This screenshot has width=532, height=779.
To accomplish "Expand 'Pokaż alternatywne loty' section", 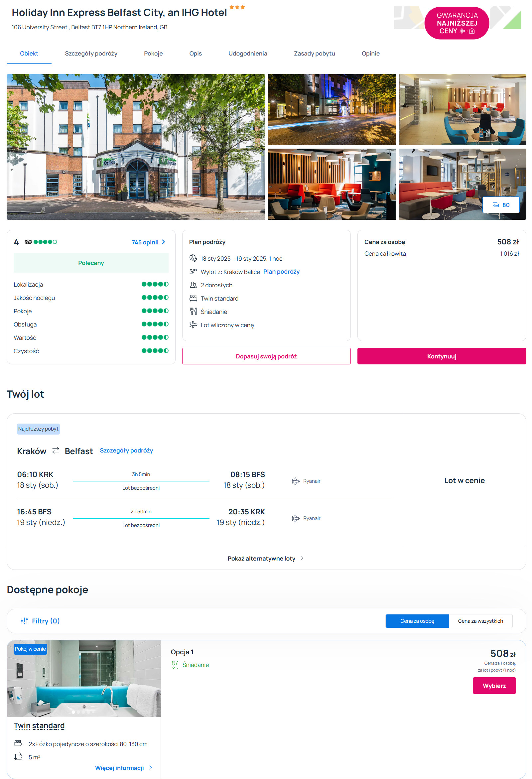I will (x=265, y=558).
